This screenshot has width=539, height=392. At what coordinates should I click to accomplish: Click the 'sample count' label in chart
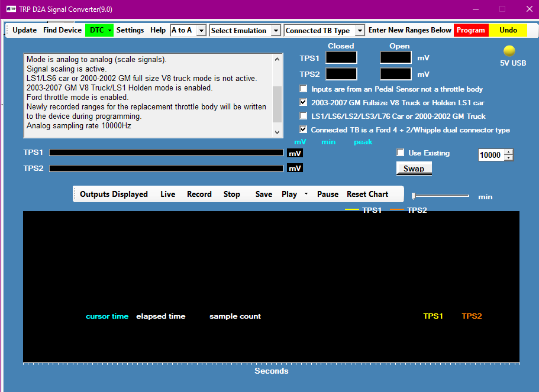pos(235,316)
